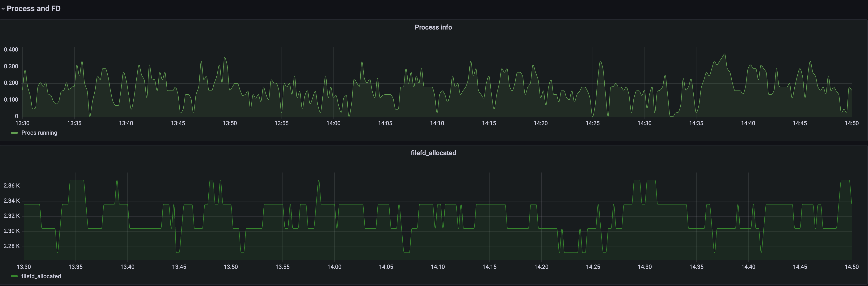
Task: Click the 2.34 K y-axis label
Action: tap(12, 201)
